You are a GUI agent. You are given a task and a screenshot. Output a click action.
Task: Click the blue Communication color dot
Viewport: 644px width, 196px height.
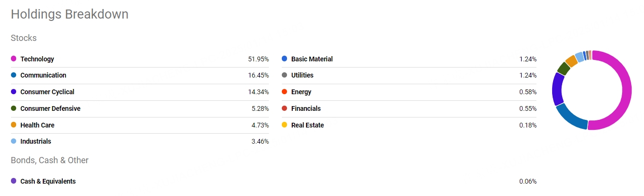13,75
